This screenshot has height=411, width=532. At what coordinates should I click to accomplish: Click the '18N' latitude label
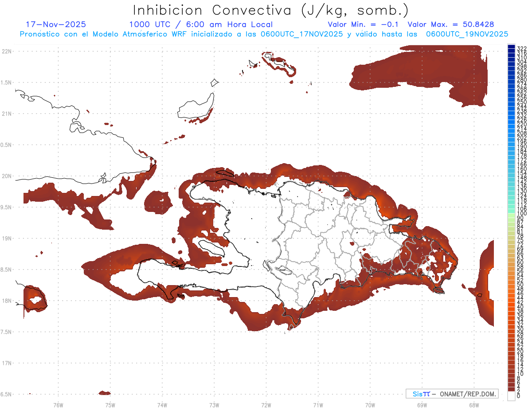[x=6, y=301]
